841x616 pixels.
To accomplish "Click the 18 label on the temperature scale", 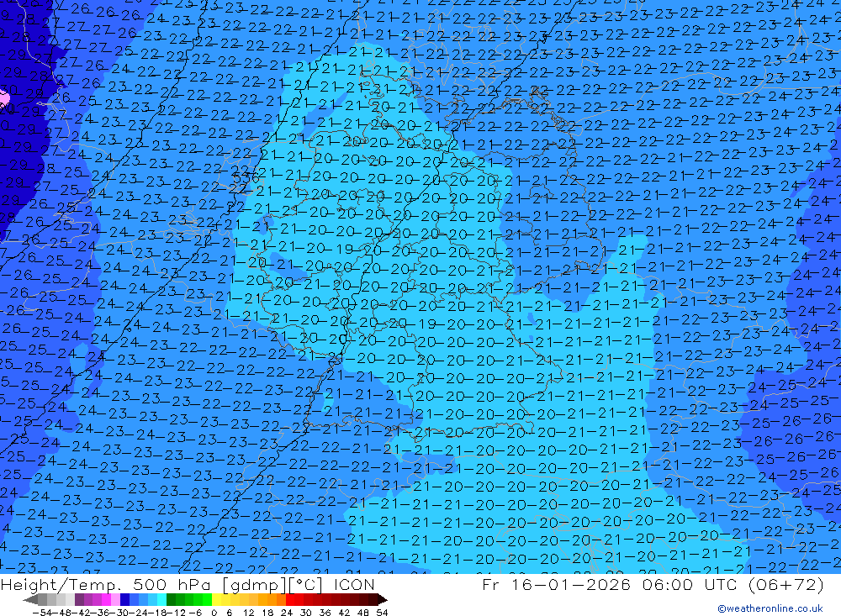I will tap(267, 613).
